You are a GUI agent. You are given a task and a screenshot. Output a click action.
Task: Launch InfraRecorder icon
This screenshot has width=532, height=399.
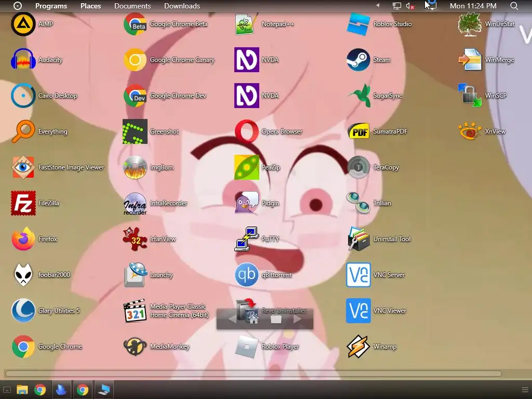coord(135,203)
